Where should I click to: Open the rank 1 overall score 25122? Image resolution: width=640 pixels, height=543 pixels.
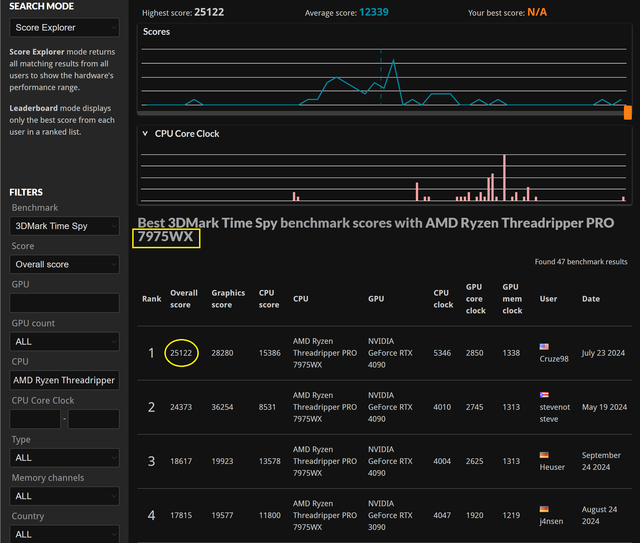[x=181, y=353]
